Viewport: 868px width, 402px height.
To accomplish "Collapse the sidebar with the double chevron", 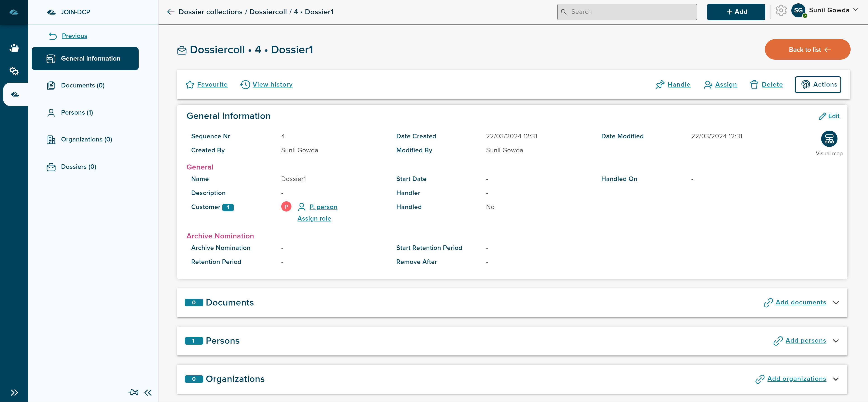I will pyautogui.click(x=148, y=392).
